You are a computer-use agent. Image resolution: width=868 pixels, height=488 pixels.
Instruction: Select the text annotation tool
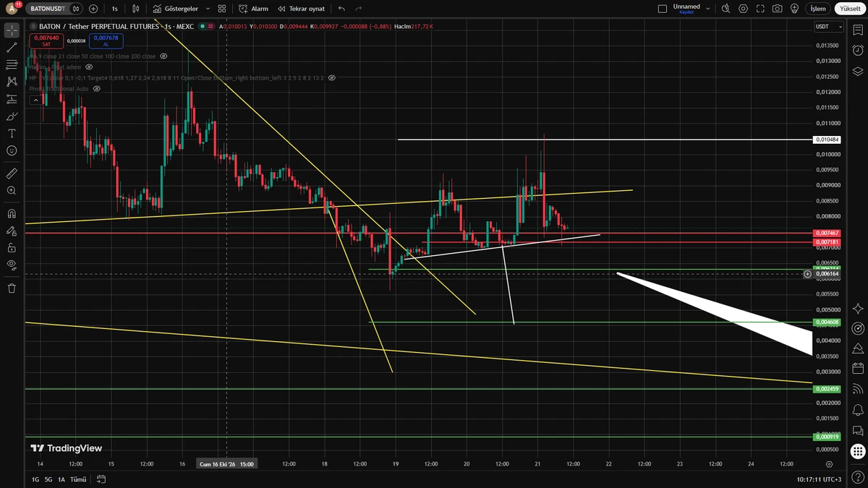(x=12, y=134)
